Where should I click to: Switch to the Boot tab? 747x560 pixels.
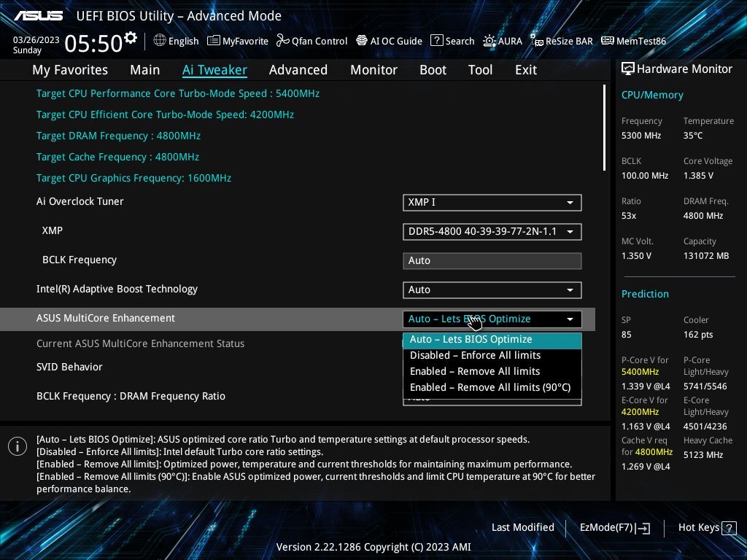(x=433, y=70)
